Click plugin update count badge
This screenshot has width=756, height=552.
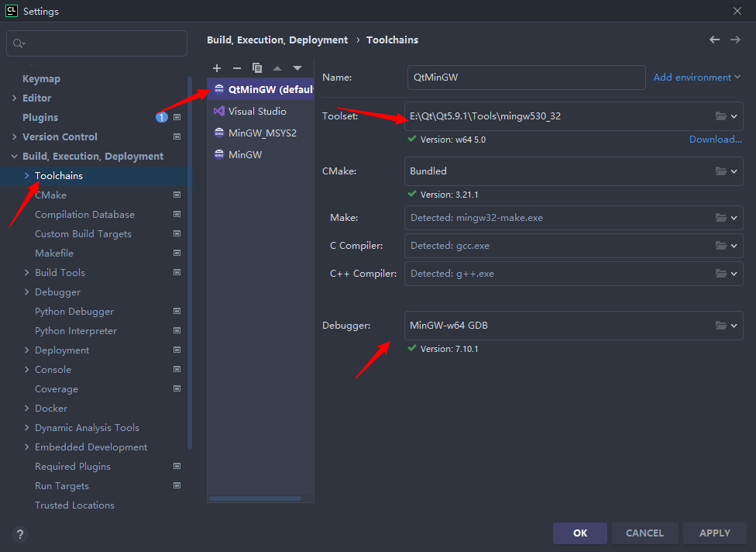coord(162,117)
